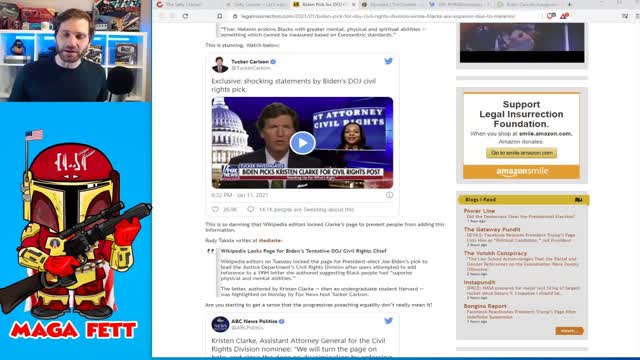Click Twitter bird on ABC News tweet
Image resolution: width=640 pixels, height=360 pixels.
coord(388,321)
